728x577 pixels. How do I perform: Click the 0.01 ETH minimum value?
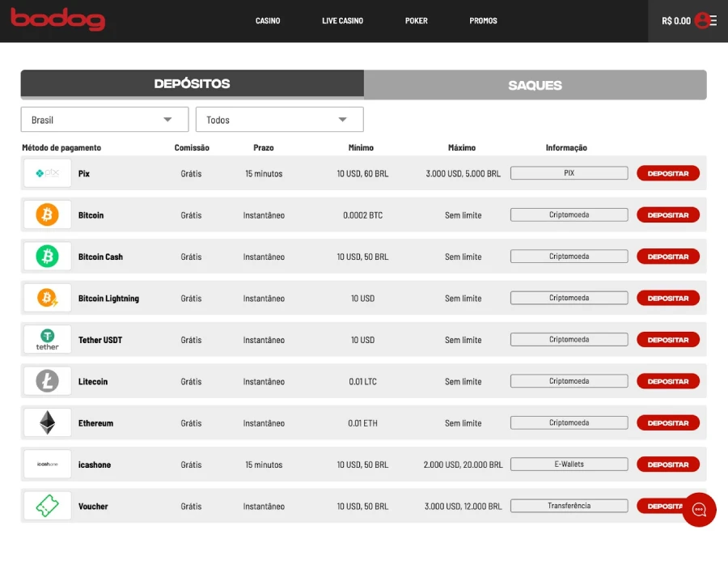363,422
